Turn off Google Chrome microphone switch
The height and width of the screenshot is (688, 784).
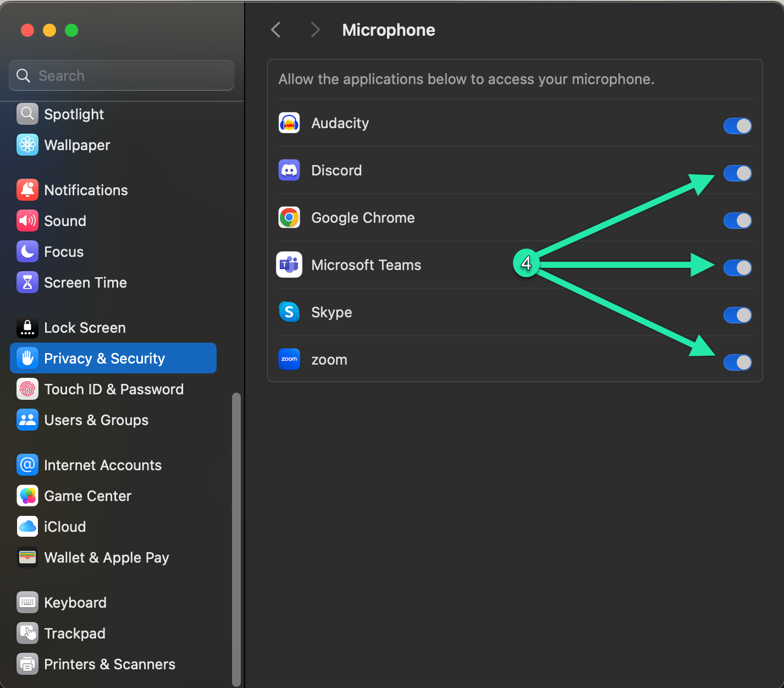737,221
